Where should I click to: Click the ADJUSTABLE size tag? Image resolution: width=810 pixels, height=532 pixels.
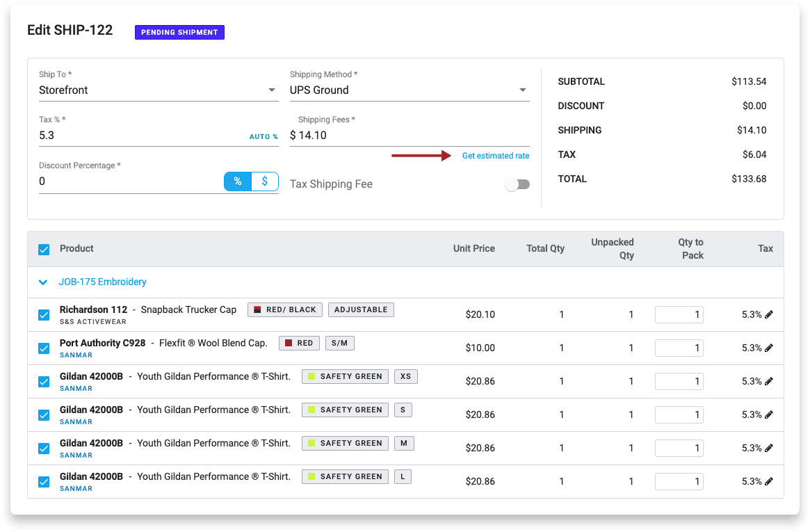(361, 310)
